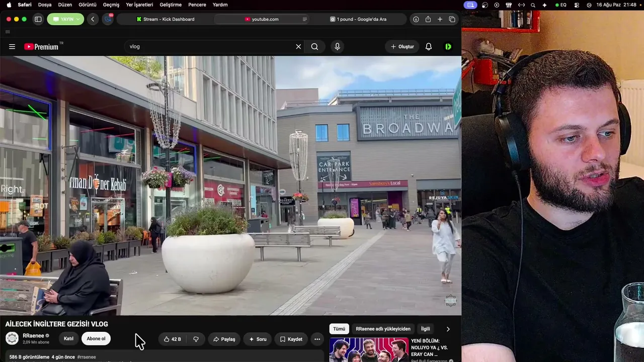Show Safari downloads
644x362 pixels.
click(416, 19)
